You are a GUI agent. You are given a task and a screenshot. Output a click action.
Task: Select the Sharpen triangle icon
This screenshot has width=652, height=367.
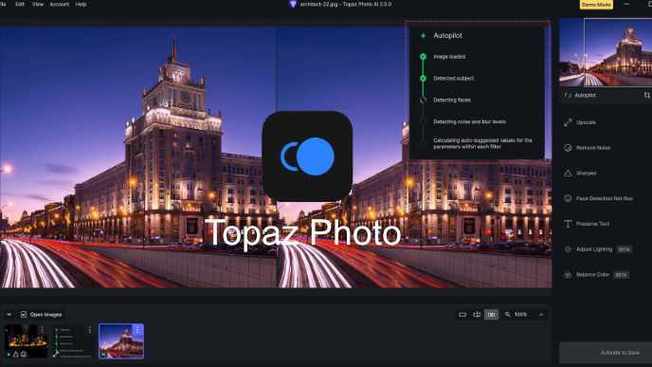568,173
